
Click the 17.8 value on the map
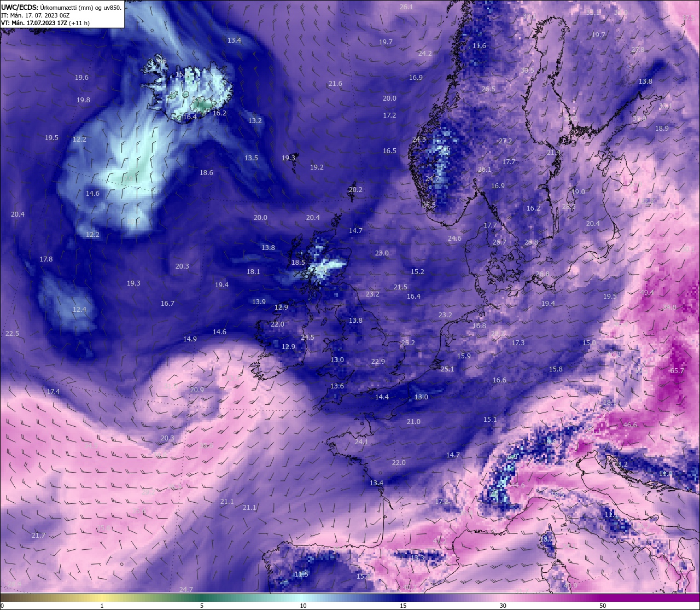(46, 259)
